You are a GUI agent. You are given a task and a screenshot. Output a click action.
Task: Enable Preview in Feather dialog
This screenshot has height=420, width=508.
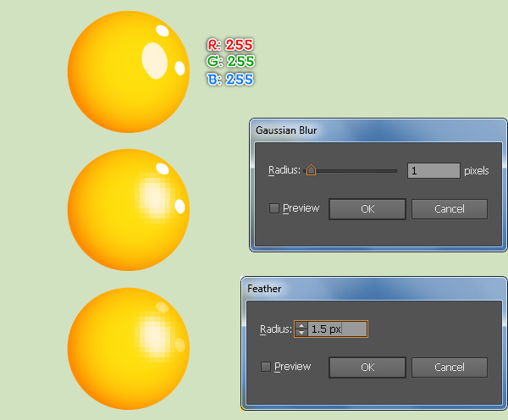[x=266, y=367]
